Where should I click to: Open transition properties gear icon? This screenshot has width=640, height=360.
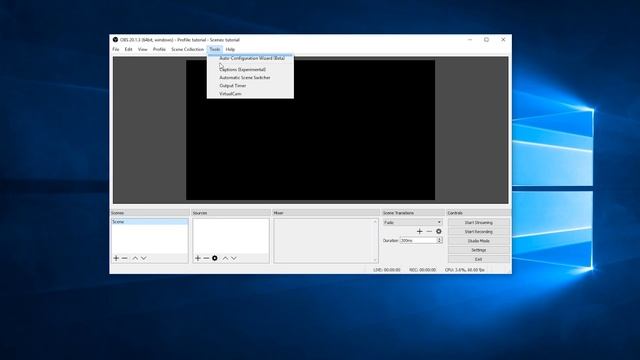click(439, 231)
